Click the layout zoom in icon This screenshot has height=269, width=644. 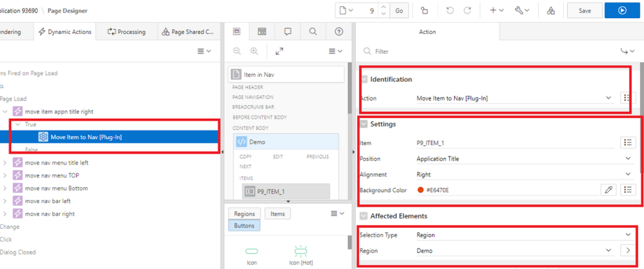click(x=254, y=51)
